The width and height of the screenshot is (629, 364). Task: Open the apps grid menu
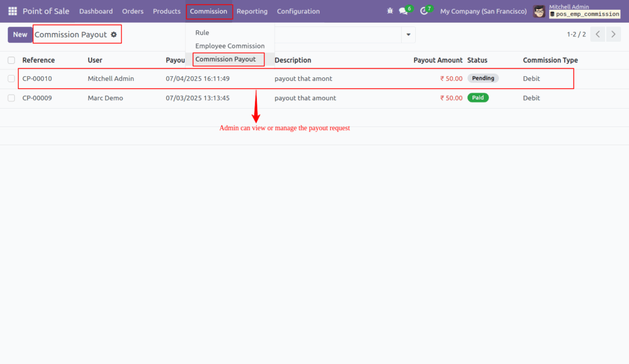[12, 11]
